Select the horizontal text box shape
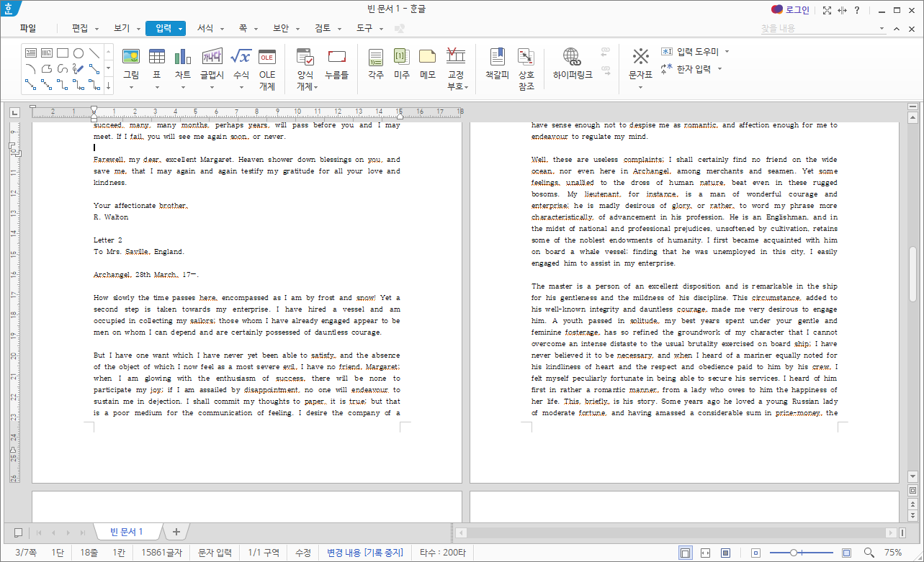 click(31, 53)
